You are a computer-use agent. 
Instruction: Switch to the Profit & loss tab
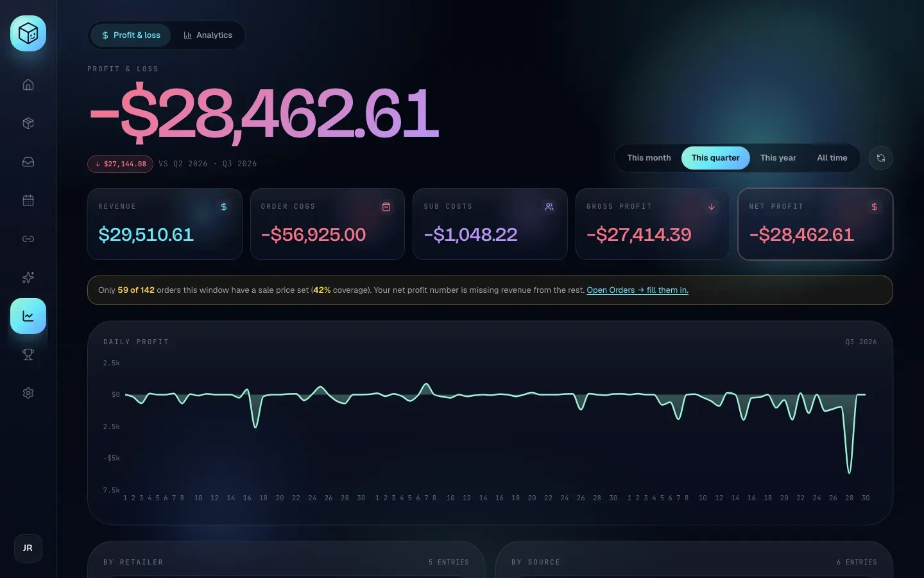pyautogui.click(x=131, y=35)
